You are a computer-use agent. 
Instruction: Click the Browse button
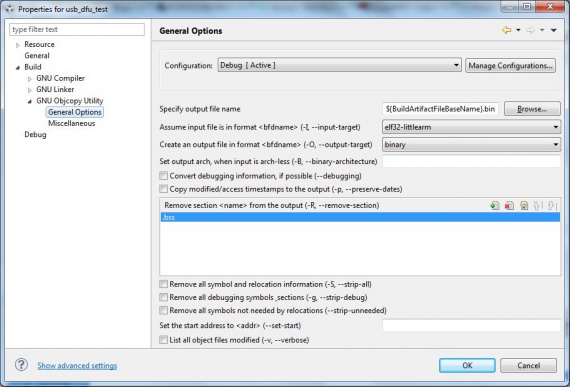tap(532, 109)
